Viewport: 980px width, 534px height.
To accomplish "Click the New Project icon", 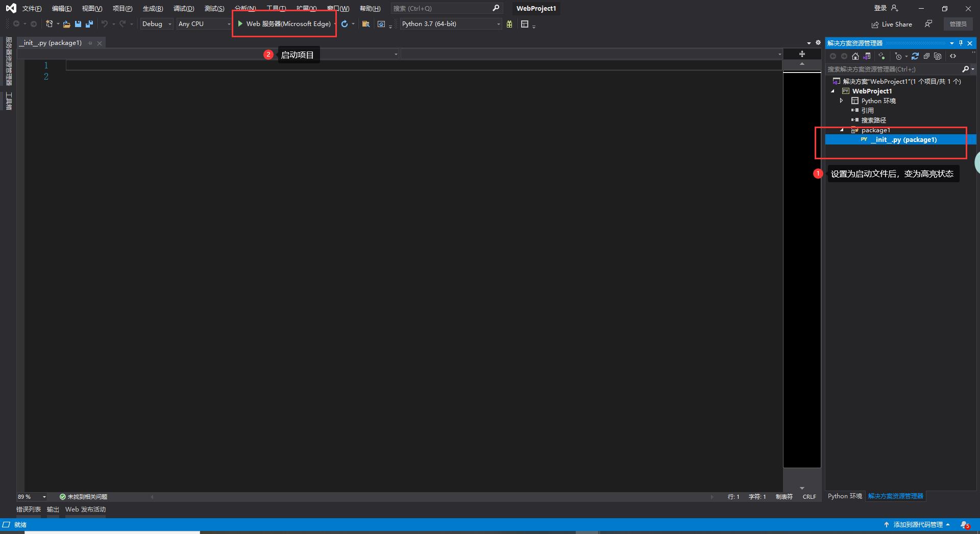I will pyautogui.click(x=50, y=24).
